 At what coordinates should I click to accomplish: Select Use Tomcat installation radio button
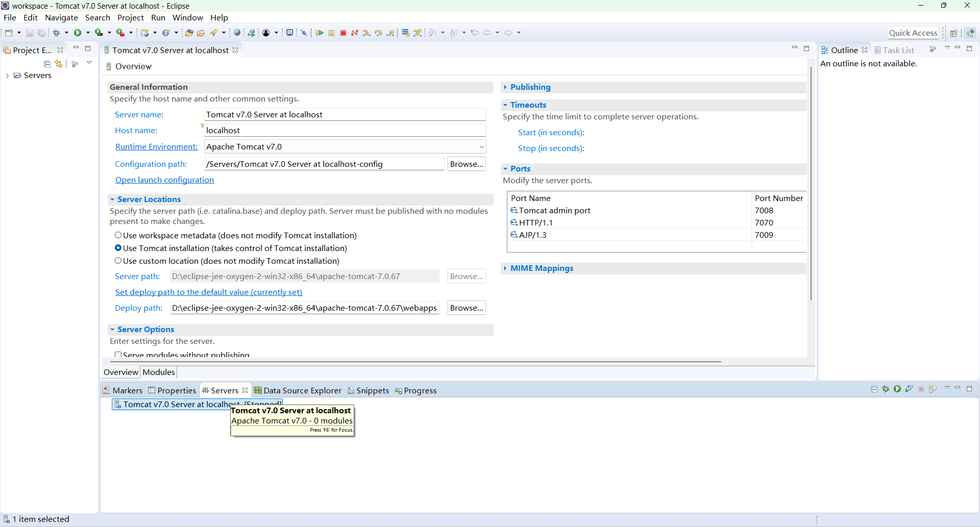tap(118, 248)
